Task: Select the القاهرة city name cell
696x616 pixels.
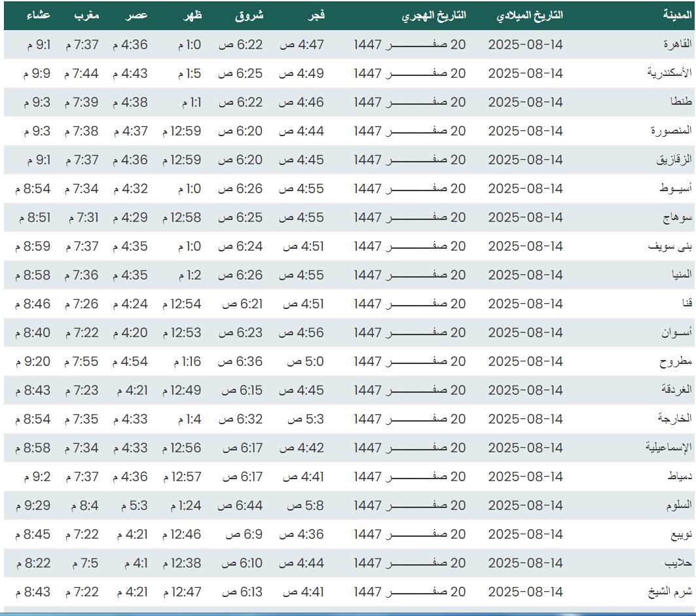Action: click(x=674, y=45)
